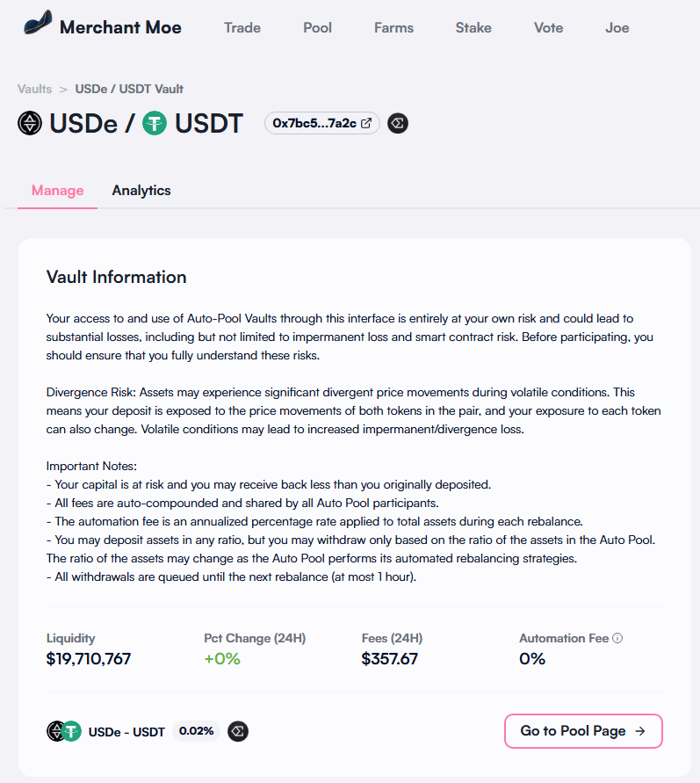
Task: Click the Merchant Moe hat logo
Action: click(x=35, y=26)
